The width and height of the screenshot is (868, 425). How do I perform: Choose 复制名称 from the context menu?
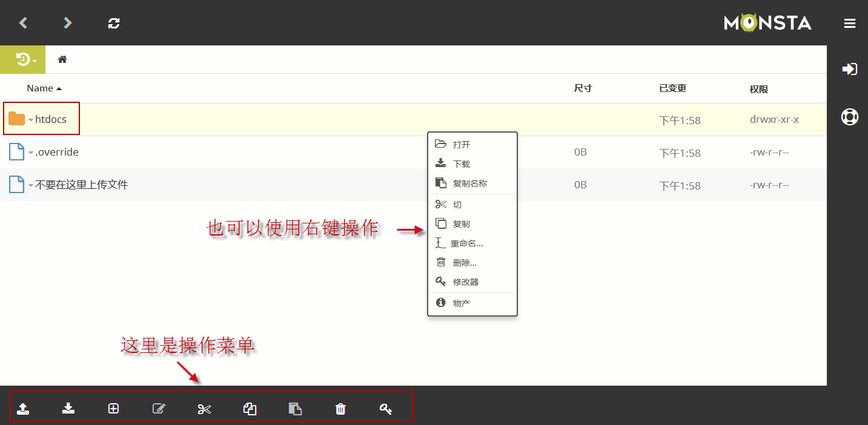coord(472,183)
